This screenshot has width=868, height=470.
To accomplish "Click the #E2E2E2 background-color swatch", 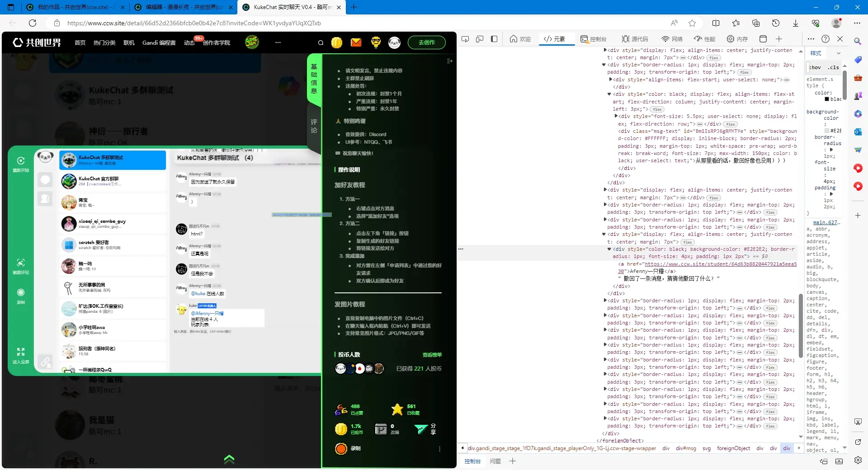I will [x=827, y=131].
